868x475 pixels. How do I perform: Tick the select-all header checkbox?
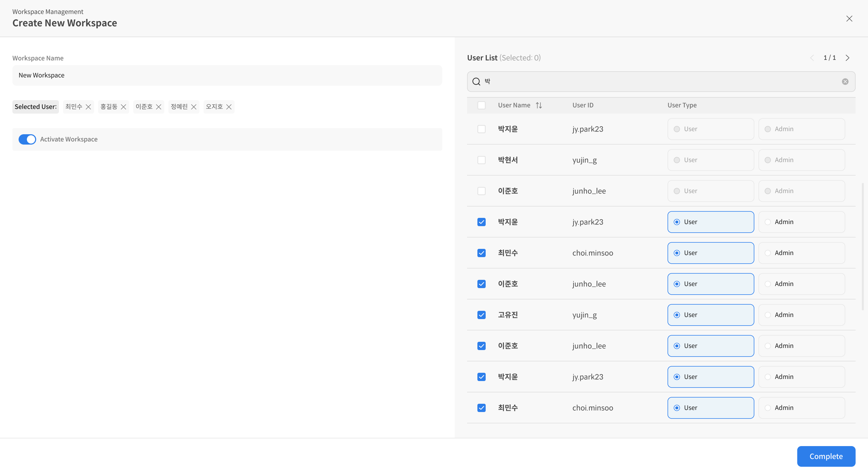pyautogui.click(x=482, y=105)
